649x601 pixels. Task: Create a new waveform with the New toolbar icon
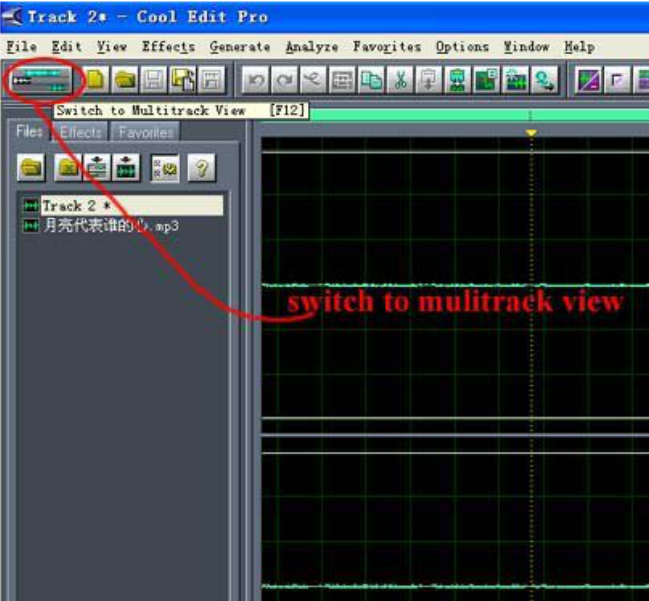[96, 79]
